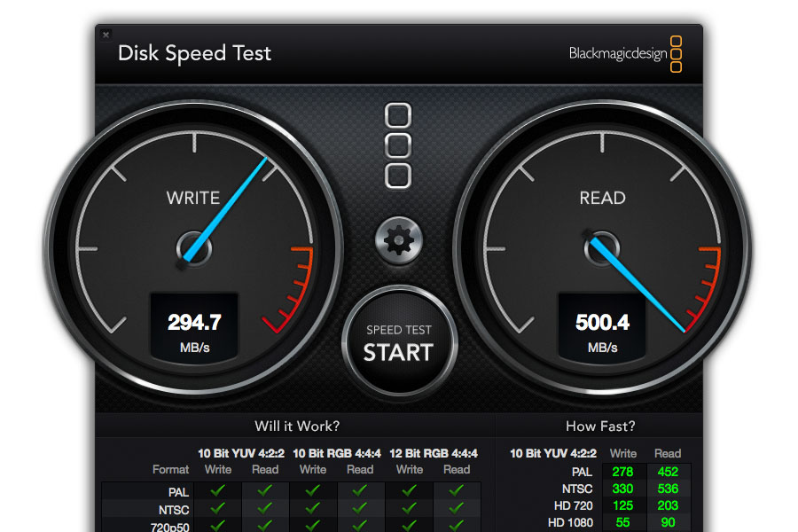Click the three stacked squares above the gear
Screen dimensions: 798x532
[x=398, y=145]
